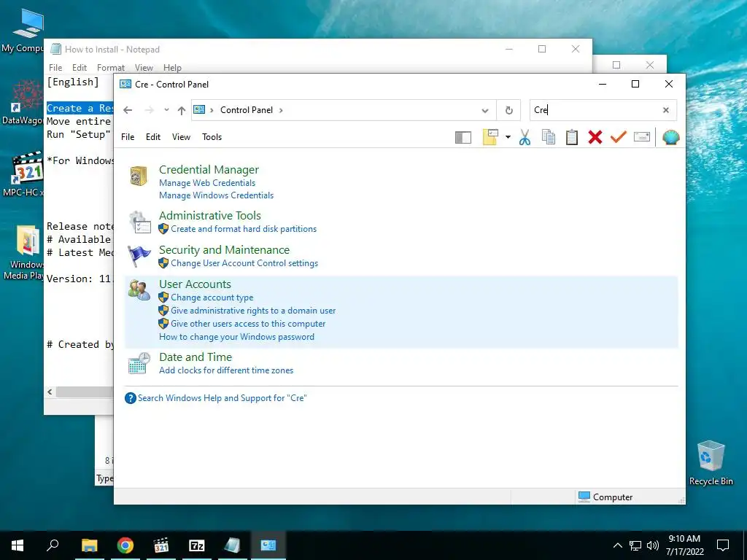The width and height of the screenshot is (747, 560).
Task: Open the File menu in Control Panel
Action: (128, 137)
